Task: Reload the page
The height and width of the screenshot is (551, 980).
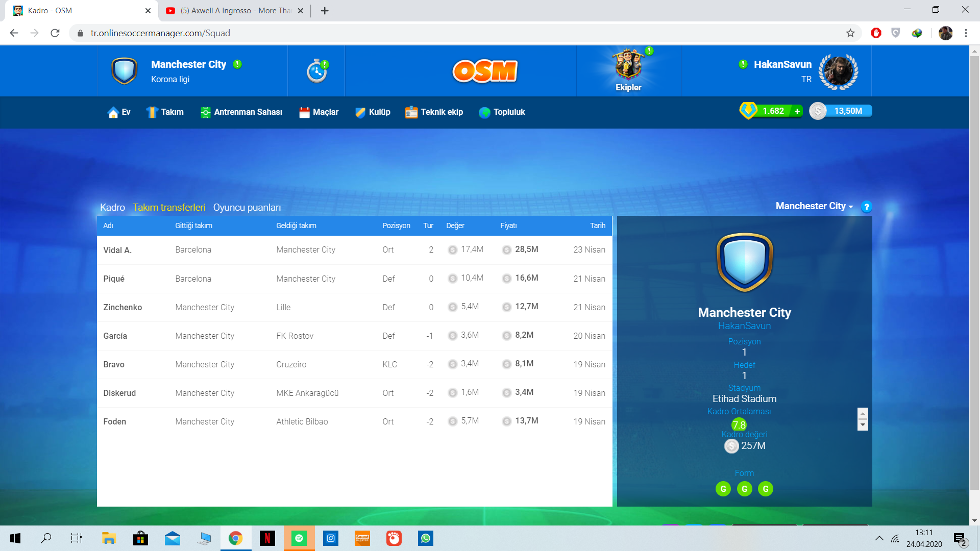Action: click(x=55, y=33)
